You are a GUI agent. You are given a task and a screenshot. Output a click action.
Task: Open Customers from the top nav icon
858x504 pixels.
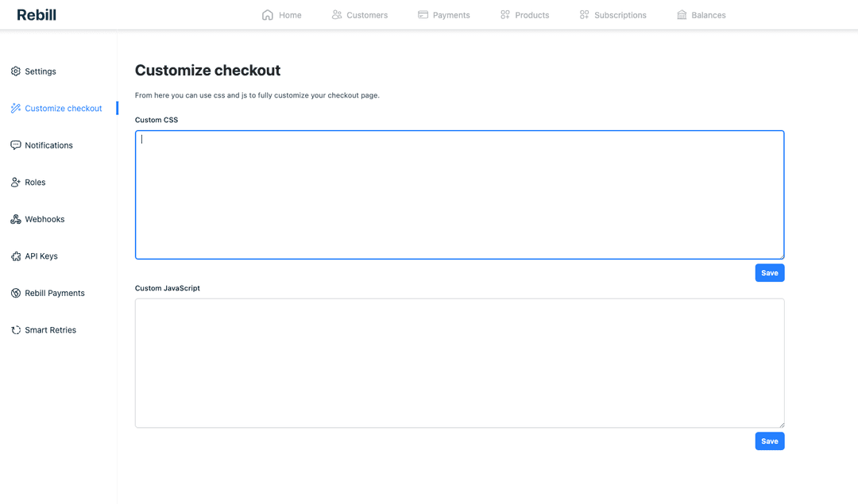tap(336, 14)
